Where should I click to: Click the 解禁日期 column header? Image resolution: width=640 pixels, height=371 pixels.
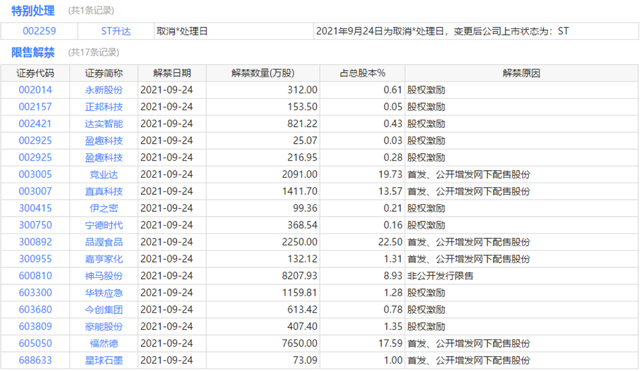point(172,73)
